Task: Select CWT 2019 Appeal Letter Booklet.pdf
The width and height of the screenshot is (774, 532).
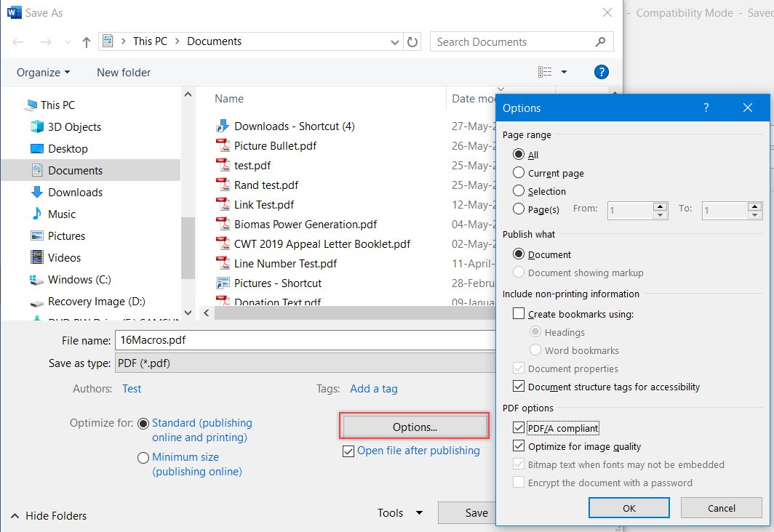Action: [322, 244]
